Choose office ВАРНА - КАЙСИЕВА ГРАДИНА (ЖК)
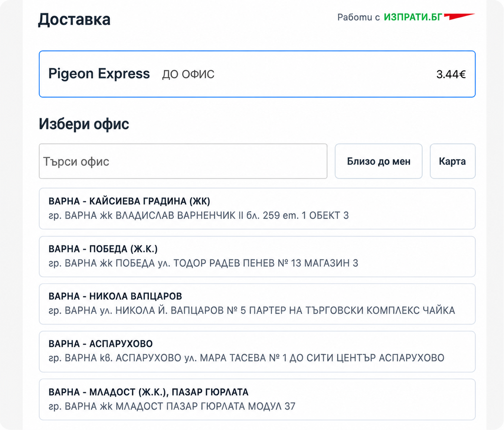 tap(257, 209)
